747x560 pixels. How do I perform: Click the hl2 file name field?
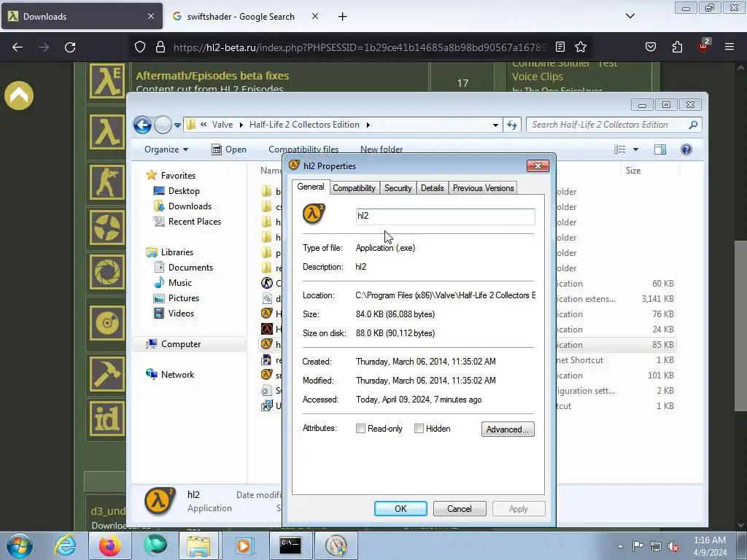point(445,216)
